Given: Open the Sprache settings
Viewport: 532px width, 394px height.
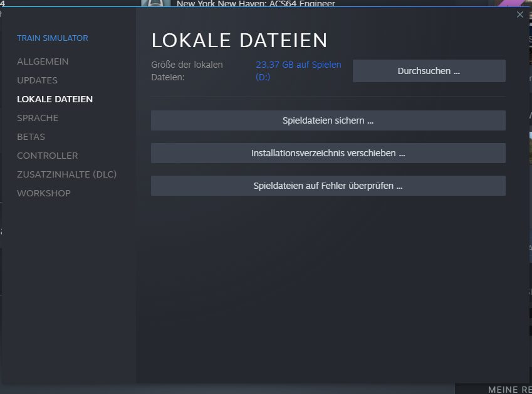Looking at the screenshot, I should tap(38, 118).
